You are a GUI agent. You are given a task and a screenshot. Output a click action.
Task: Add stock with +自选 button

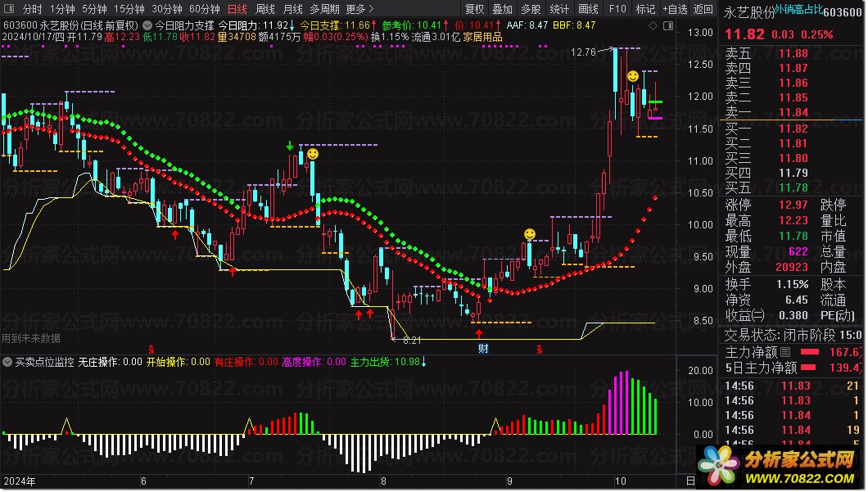point(675,9)
